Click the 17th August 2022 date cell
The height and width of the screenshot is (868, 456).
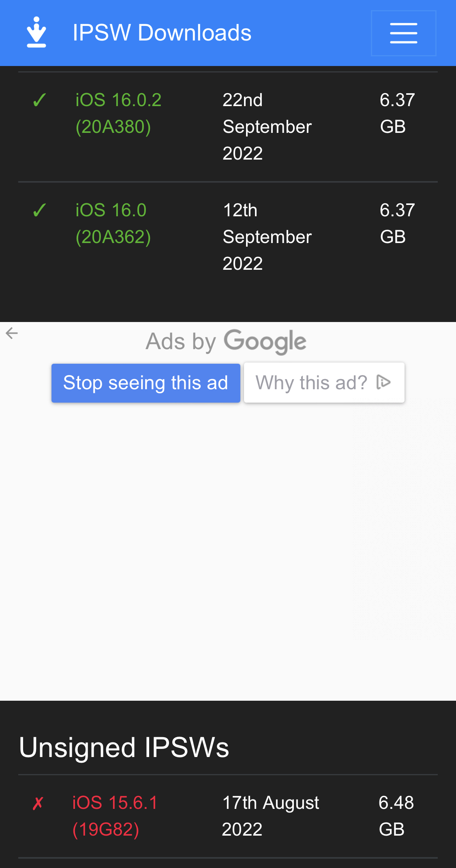click(271, 816)
